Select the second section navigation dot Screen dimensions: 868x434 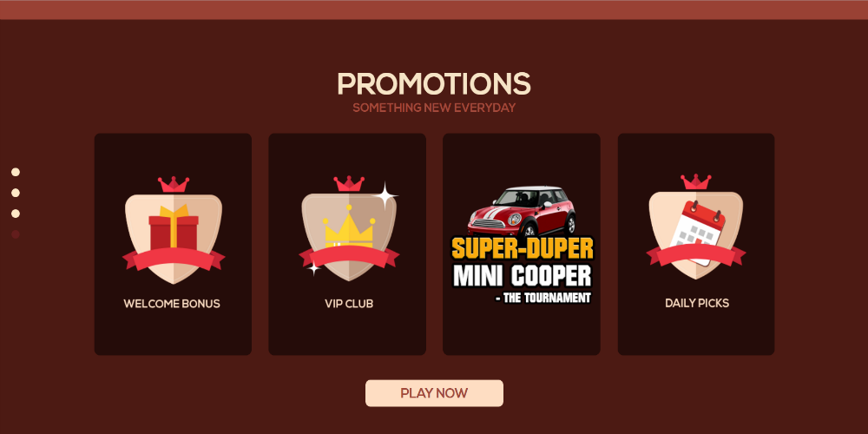pos(16,193)
